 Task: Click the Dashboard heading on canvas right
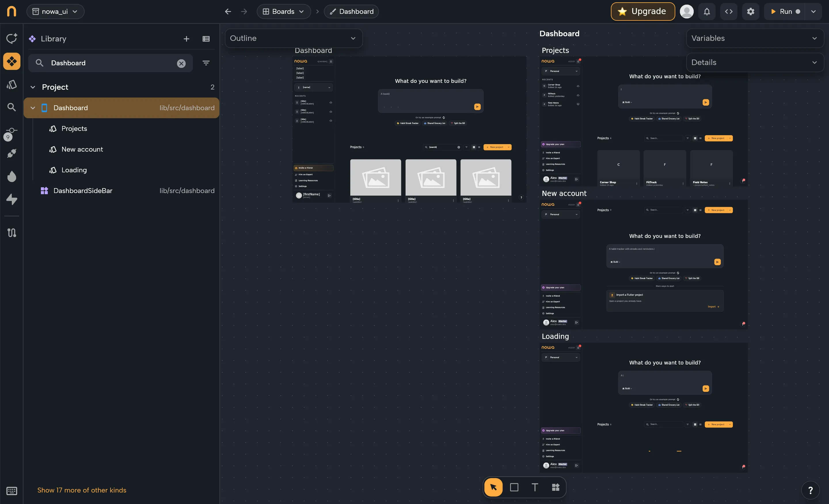coord(559,33)
